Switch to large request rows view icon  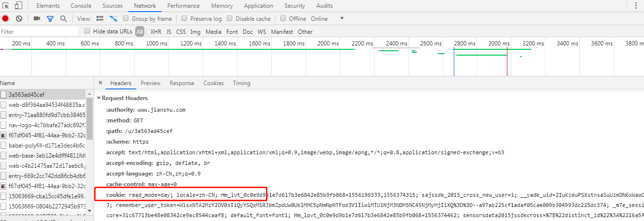[100, 18]
